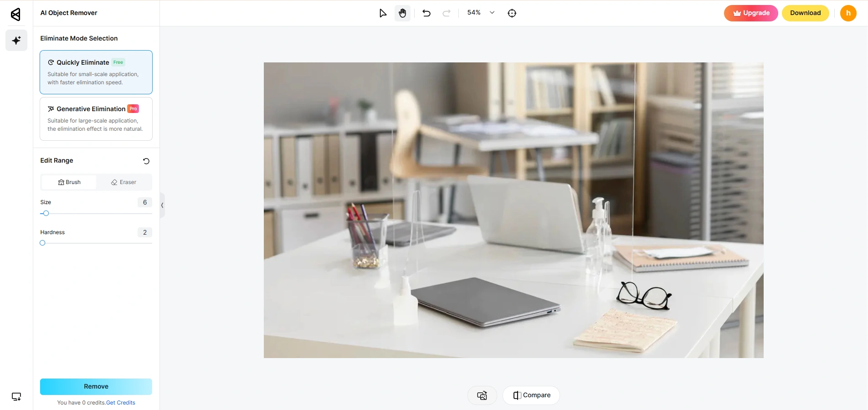Image resolution: width=868 pixels, height=410 pixels.
Task: Recenter the canvas with the target icon
Action: 512,13
